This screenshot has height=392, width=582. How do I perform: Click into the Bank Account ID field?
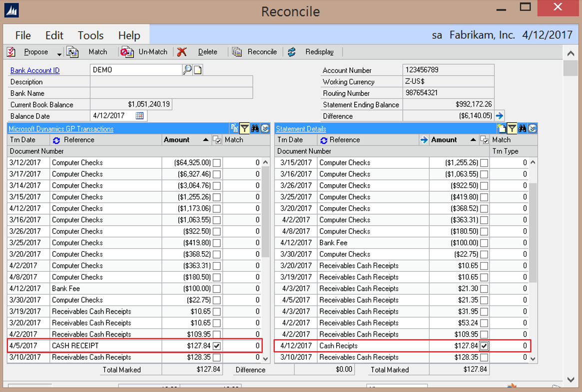136,70
